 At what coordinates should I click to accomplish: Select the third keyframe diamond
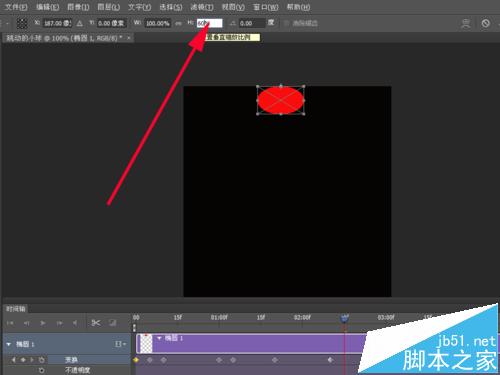coord(164,360)
